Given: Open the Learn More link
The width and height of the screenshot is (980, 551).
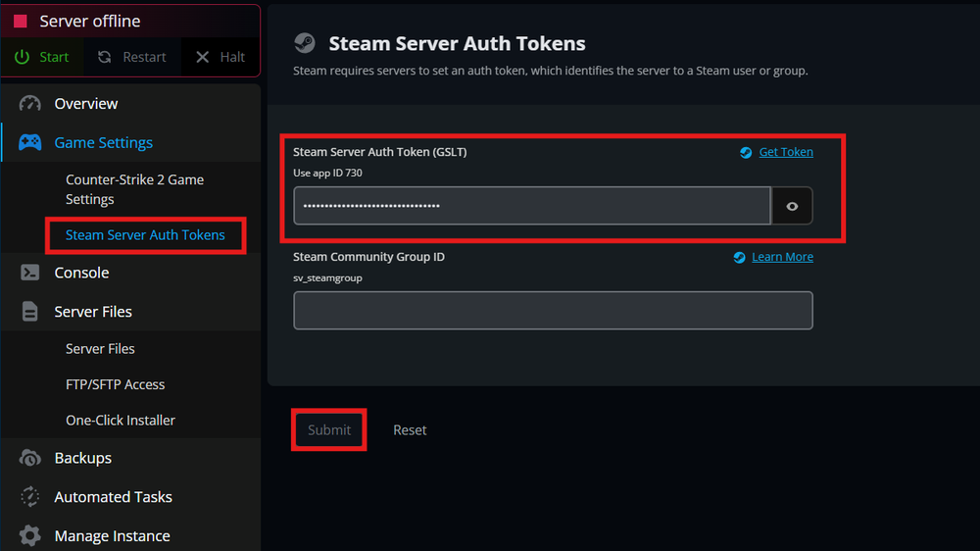Looking at the screenshot, I should [x=782, y=257].
